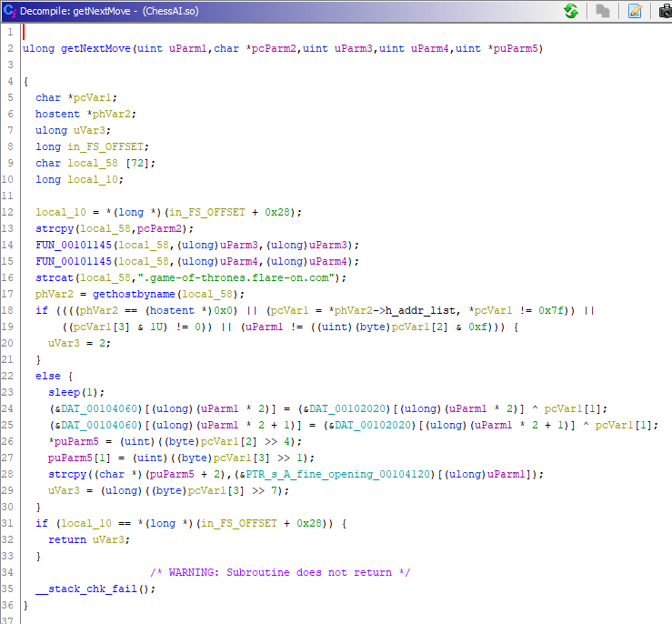Screen dimensions: 672x624
Task: Click the 'WARNING: Subroutine does not return' comment
Action: point(280,572)
